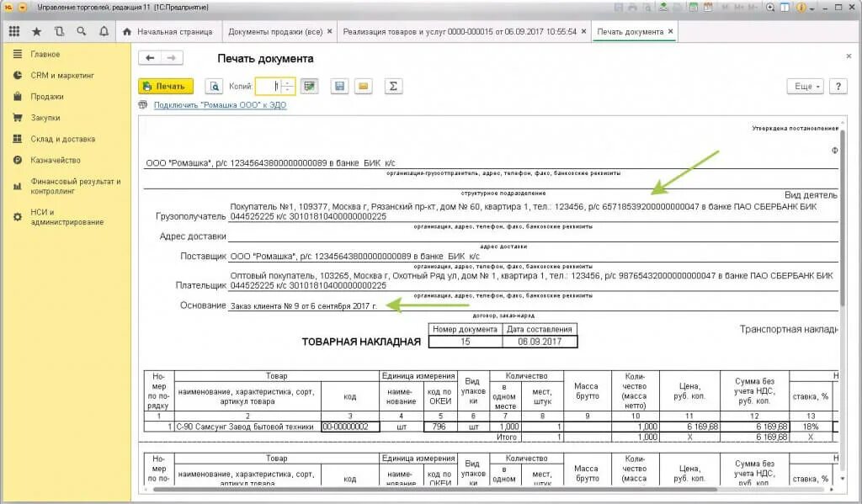Click the yellow info icon in title bar
This screenshot has height=504, width=862.
(x=801, y=8)
